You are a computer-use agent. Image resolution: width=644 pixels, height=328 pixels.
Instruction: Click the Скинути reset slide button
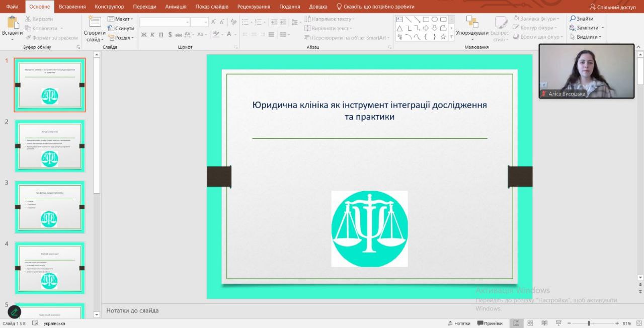[121, 29]
